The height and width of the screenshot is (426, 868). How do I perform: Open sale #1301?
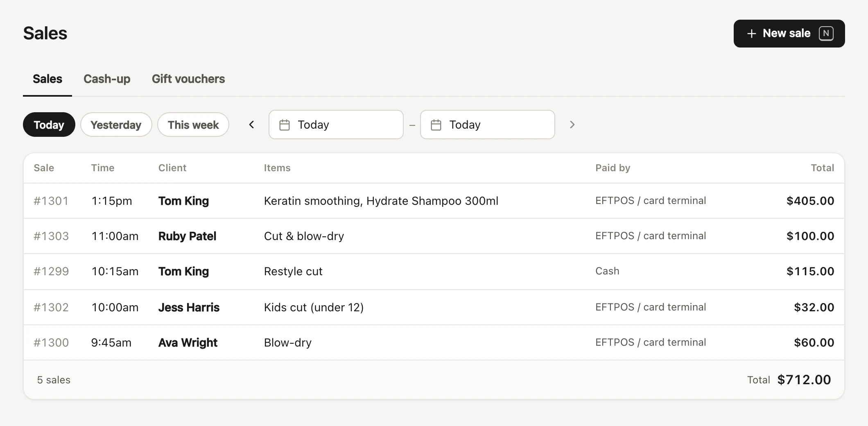434,201
